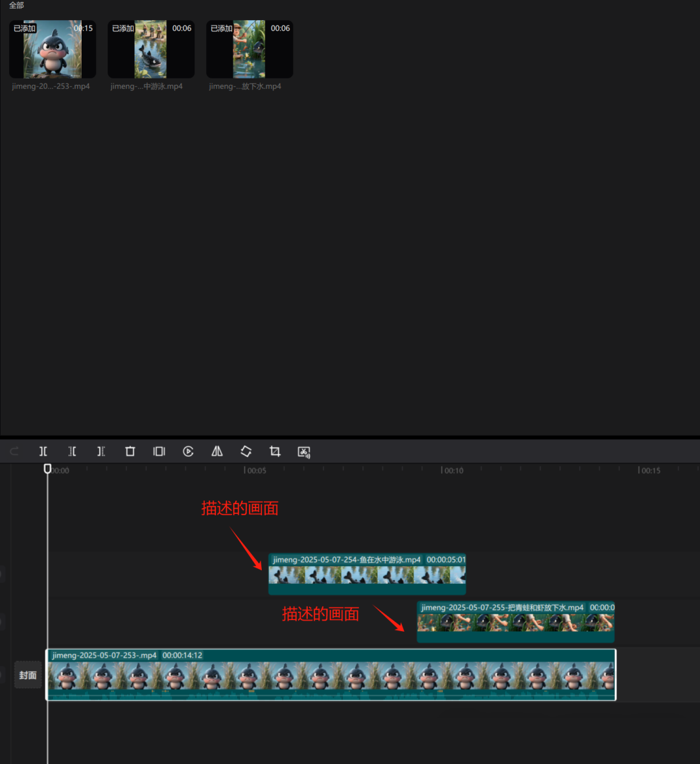Select the Crop tool icon
Viewport: 700px width, 764px height.
point(275,451)
